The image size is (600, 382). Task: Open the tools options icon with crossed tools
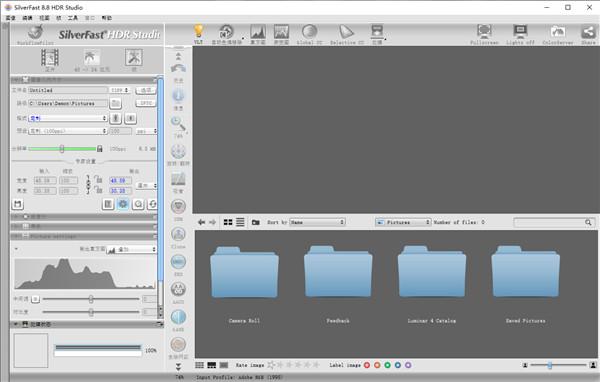coord(134,57)
